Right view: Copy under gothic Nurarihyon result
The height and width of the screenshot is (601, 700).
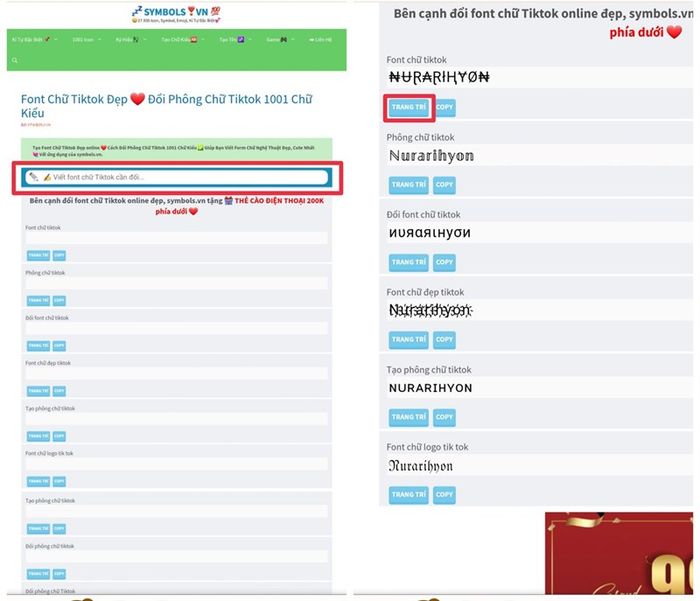[x=444, y=495]
